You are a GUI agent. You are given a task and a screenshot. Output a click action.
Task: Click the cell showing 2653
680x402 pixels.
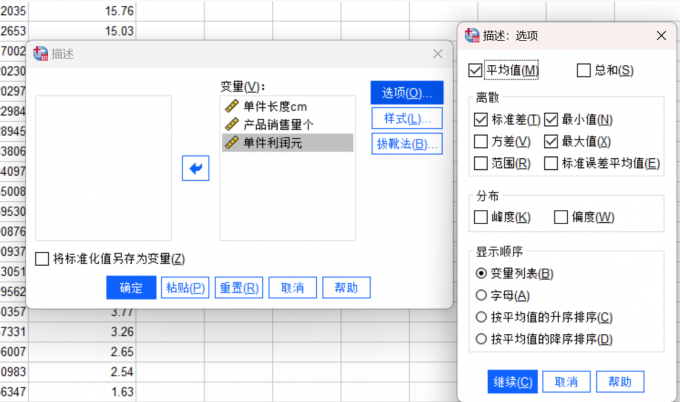pyautogui.click(x=14, y=31)
